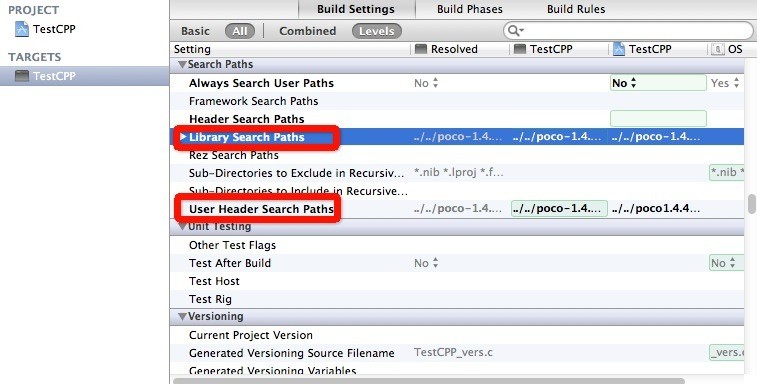
Task: Toggle the Levels view mode
Action: [x=377, y=31]
